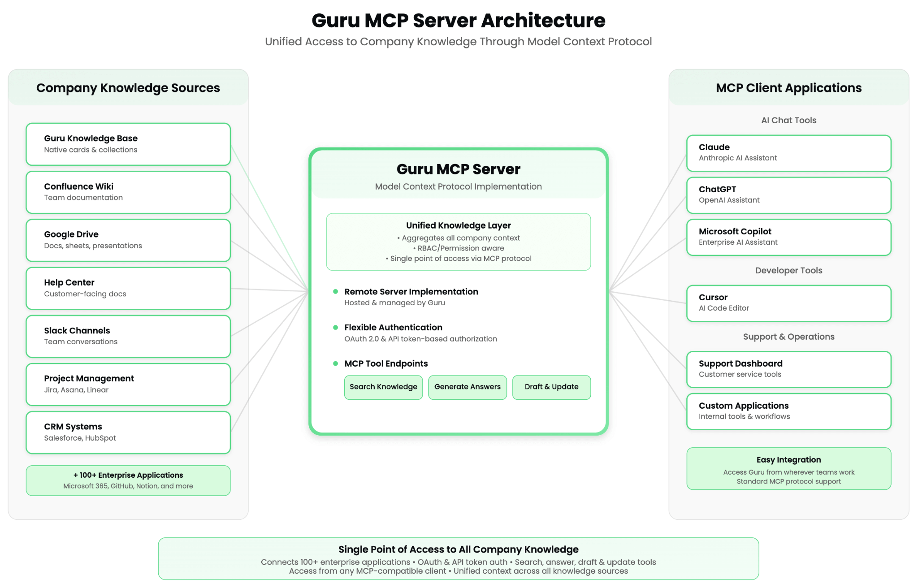918x588 pixels.
Task: Select the Confluence Wiki source card
Action: pyautogui.click(x=128, y=192)
